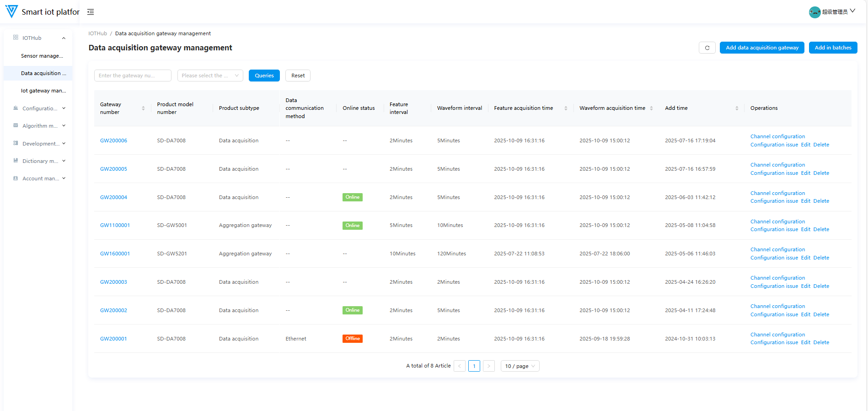This screenshot has height=411, width=868.
Task: Click Add data acquisition gateway button
Action: click(761, 48)
